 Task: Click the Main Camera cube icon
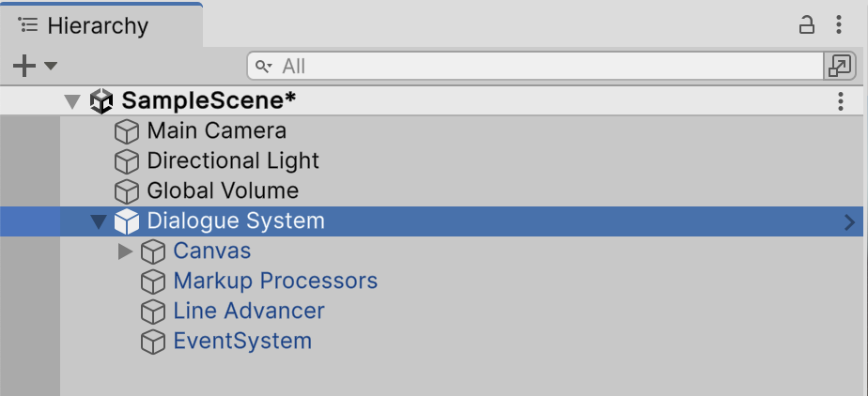tap(126, 131)
